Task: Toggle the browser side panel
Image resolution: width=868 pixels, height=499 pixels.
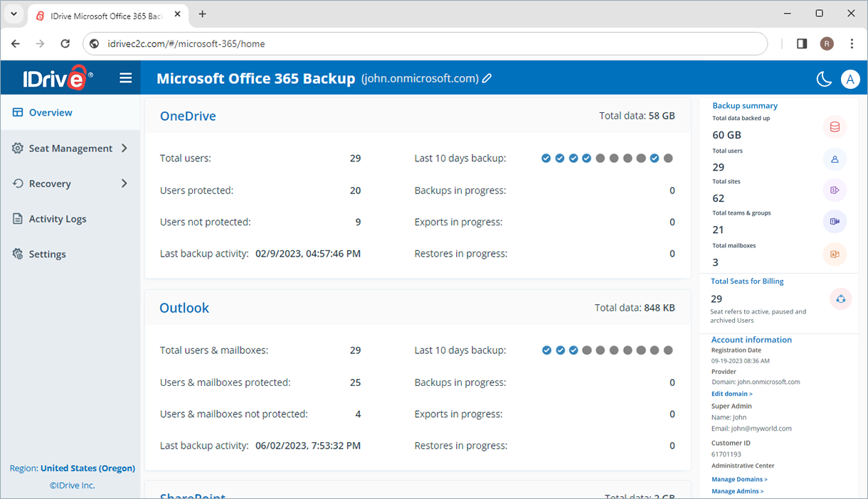Action: point(801,43)
